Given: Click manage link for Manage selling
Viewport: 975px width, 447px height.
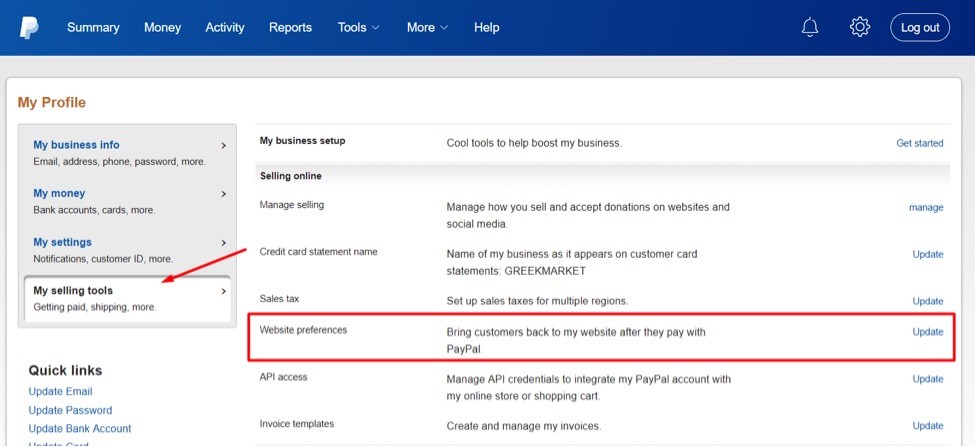Looking at the screenshot, I should (926, 208).
